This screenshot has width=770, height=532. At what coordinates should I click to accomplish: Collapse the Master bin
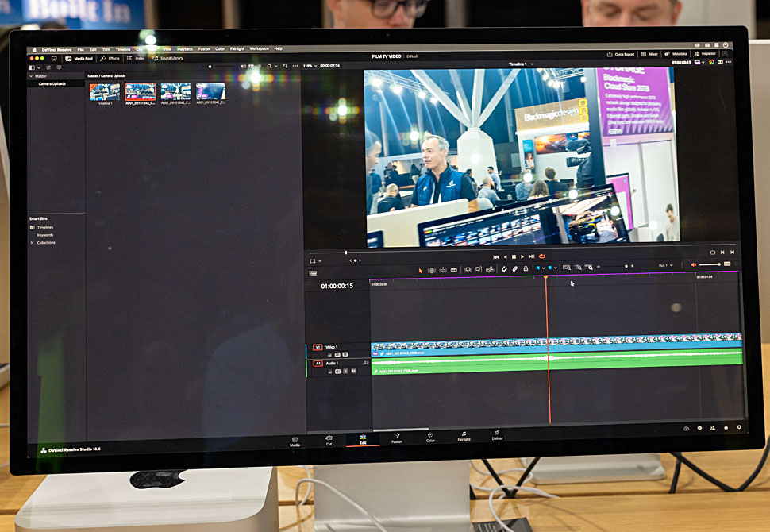pos(31,76)
